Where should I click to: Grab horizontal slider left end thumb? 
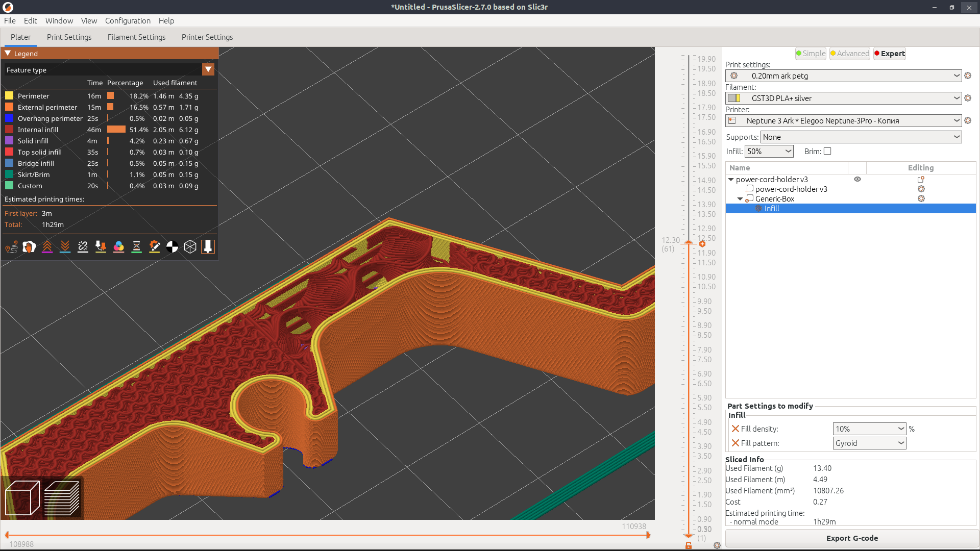(x=7, y=535)
